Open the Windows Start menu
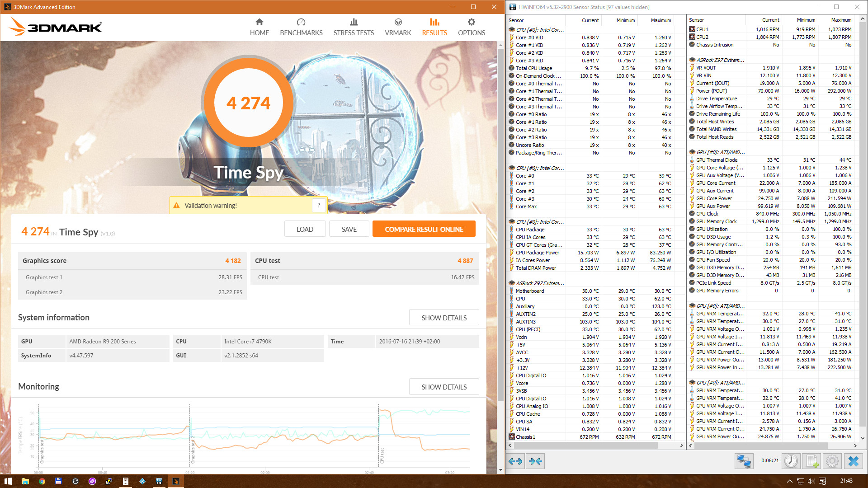Viewport: 868px width, 488px height. click(x=8, y=481)
